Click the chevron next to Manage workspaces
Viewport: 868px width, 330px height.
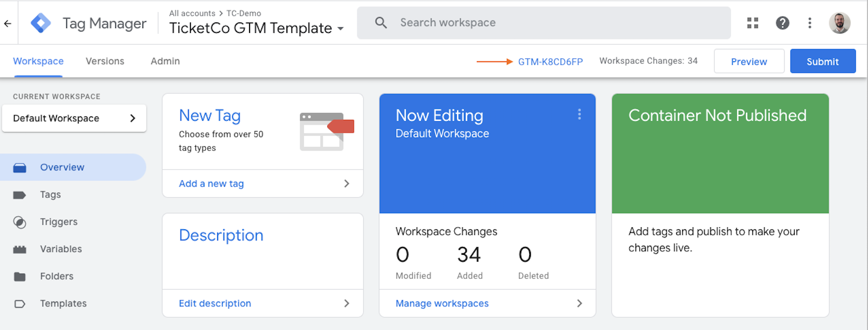point(579,303)
